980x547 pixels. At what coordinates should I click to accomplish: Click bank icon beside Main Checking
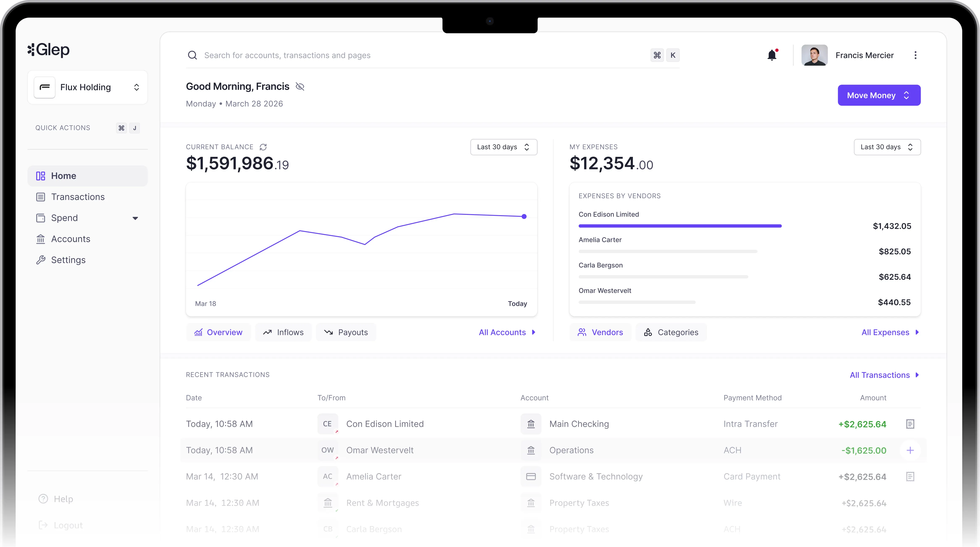pos(531,424)
